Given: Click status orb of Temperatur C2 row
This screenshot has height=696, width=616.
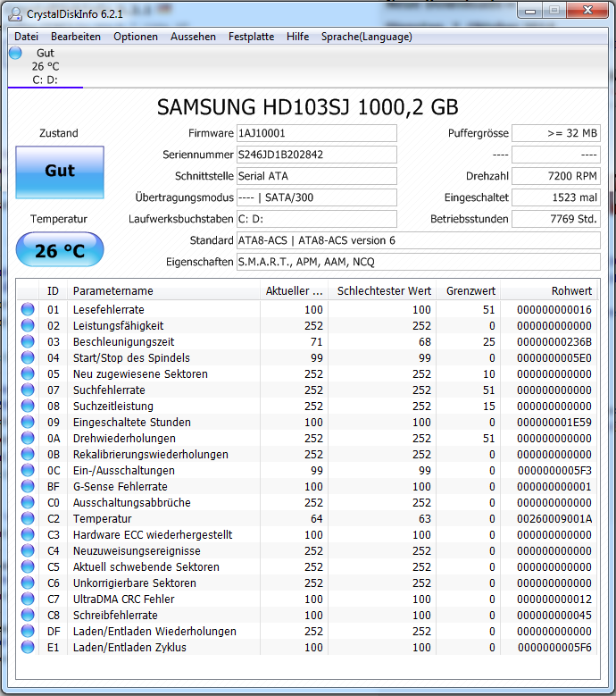Looking at the screenshot, I should 28,518.
